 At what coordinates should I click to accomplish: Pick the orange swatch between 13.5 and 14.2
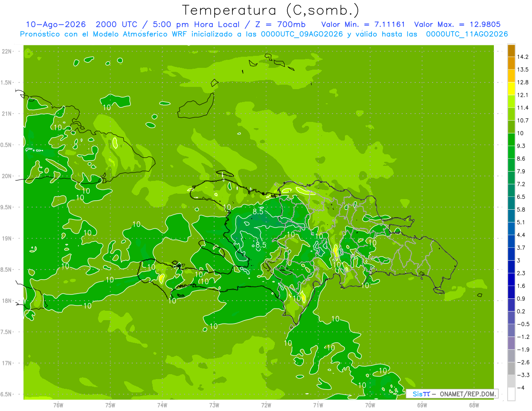[511, 63]
